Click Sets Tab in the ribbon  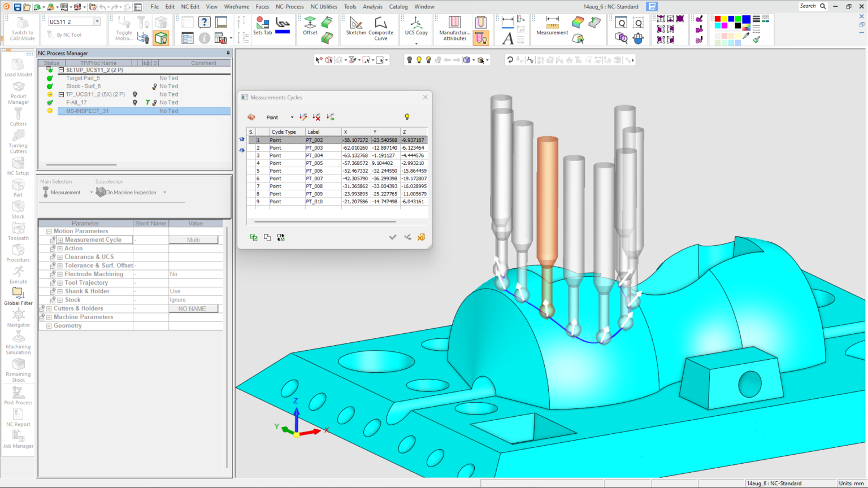(x=262, y=25)
